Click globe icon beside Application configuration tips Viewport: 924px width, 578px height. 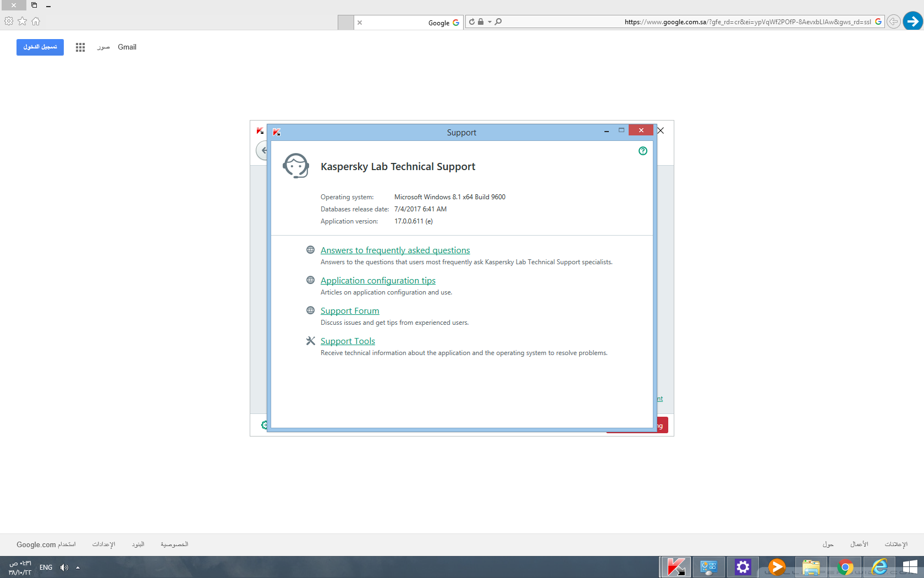tap(311, 280)
